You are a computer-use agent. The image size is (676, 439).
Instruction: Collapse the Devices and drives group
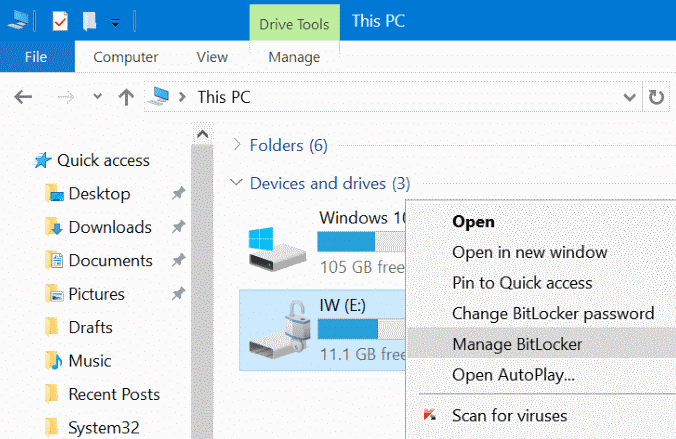[x=236, y=182]
